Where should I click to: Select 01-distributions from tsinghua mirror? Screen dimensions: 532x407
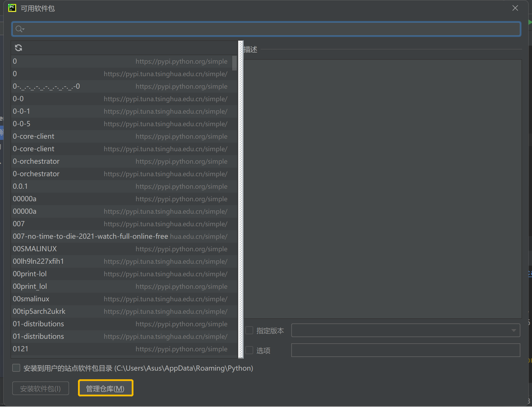(x=124, y=337)
